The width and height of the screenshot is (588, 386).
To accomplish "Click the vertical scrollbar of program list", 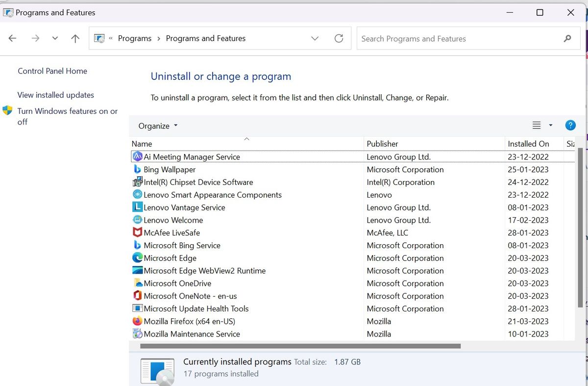I will tap(581, 228).
